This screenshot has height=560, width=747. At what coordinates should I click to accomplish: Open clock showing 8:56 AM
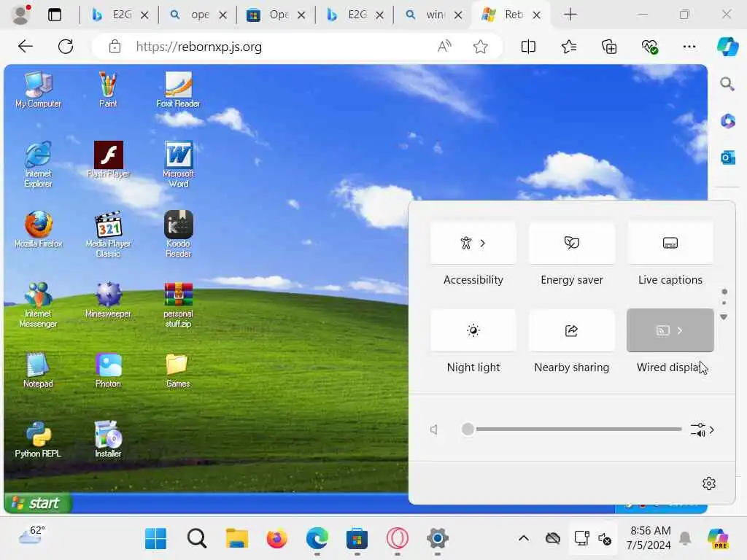(x=649, y=537)
